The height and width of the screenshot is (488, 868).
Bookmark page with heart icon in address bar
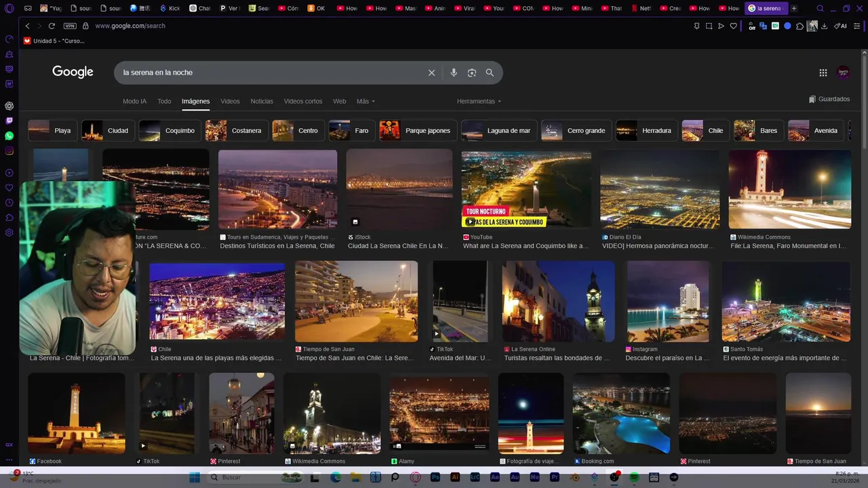pyautogui.click(x=733, y=26)
